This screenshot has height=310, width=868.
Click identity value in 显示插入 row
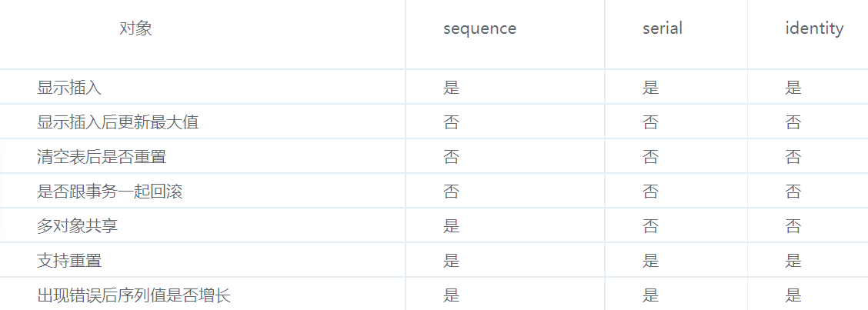click(793, 88)
